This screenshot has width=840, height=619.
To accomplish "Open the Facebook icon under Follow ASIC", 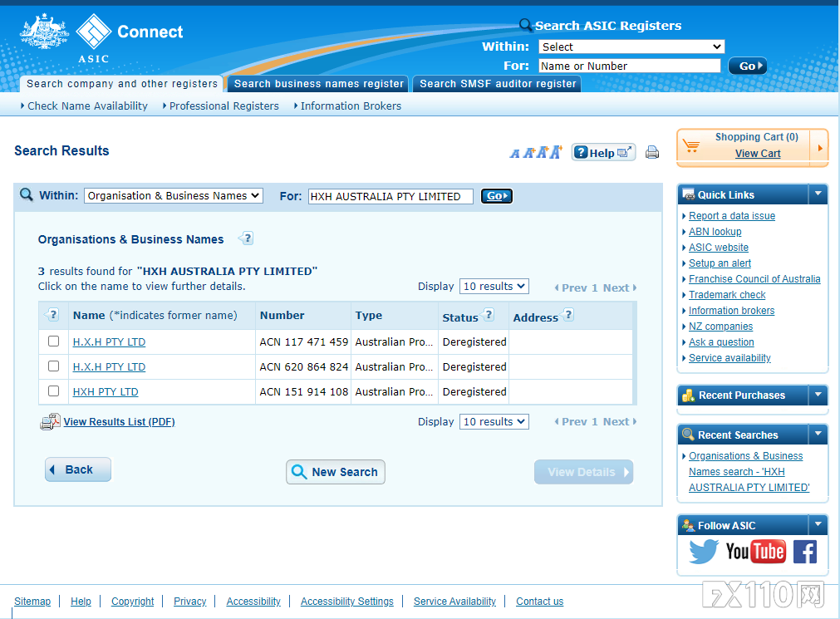I will click(804, 552).
